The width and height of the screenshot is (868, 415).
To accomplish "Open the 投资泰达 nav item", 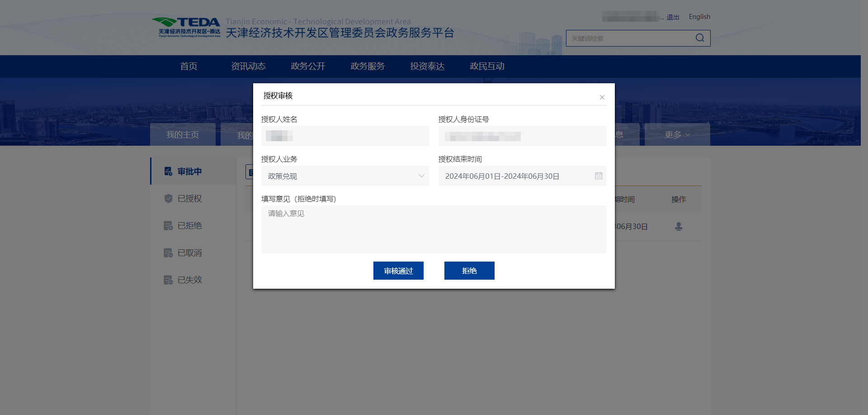I will point(427,66).
